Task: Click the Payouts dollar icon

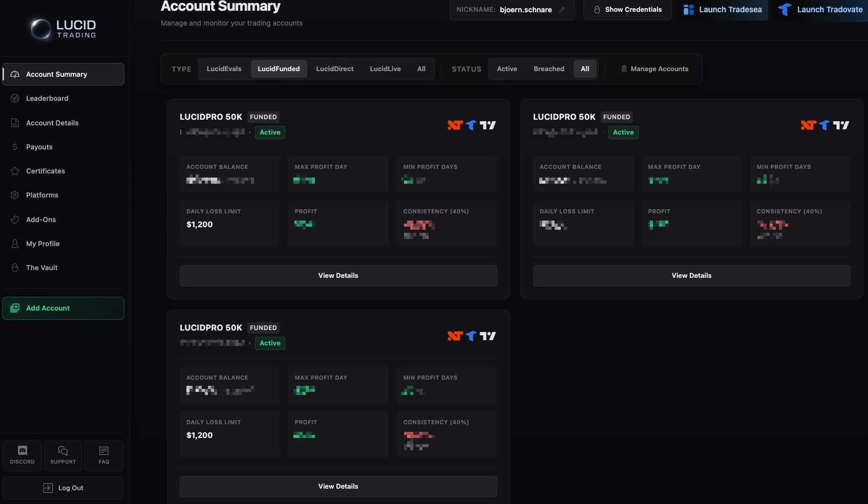Action: click(x=15, y=147)
